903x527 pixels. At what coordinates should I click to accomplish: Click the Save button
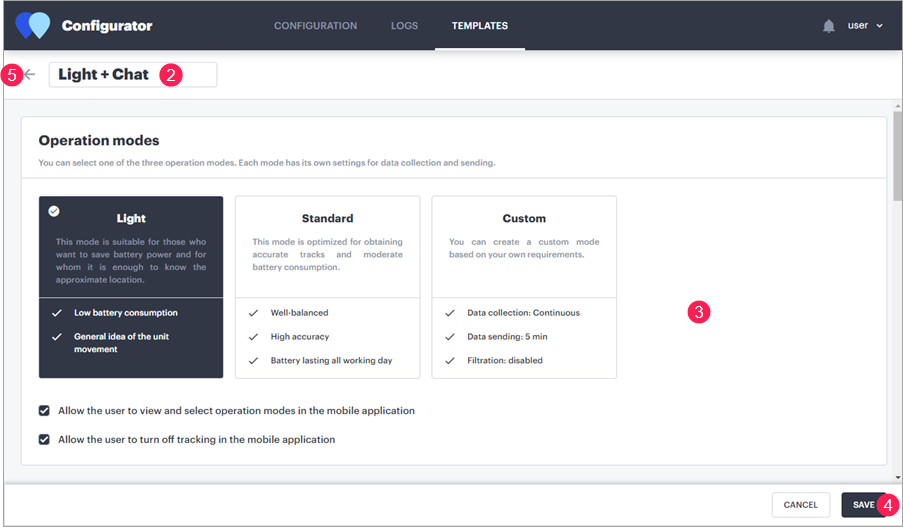tap(863, 505)
